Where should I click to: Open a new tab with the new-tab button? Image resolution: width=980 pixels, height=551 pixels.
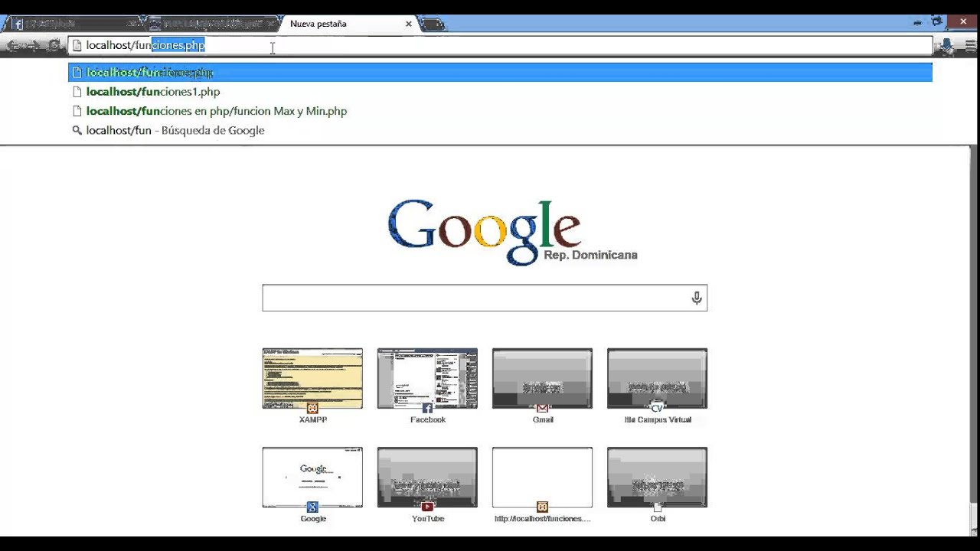(x=433, y=24)
